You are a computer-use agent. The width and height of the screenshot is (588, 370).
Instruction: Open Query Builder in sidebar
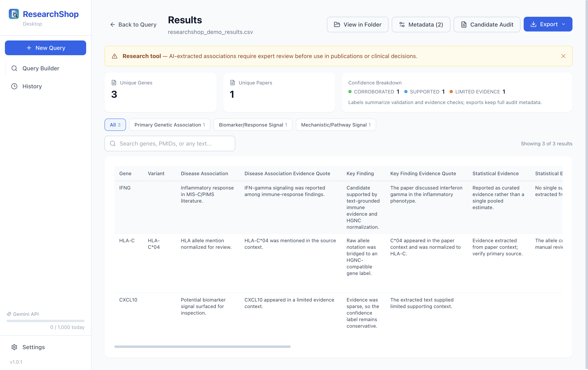(x=45, y=68)
